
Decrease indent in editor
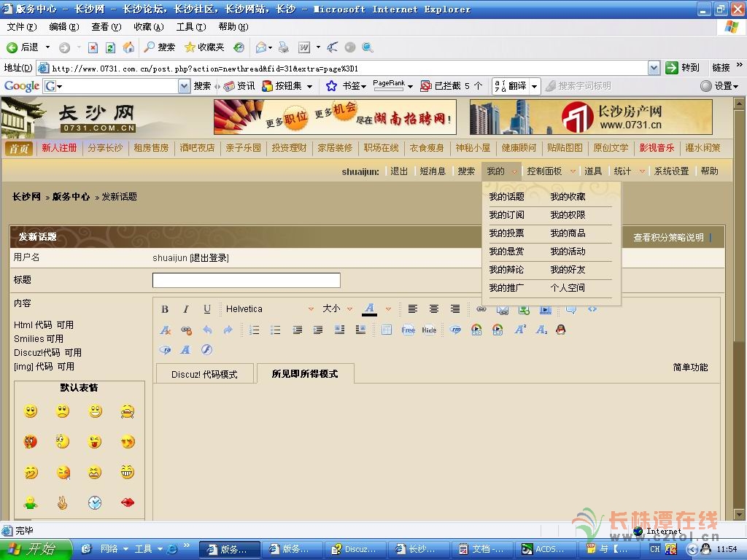298,330
